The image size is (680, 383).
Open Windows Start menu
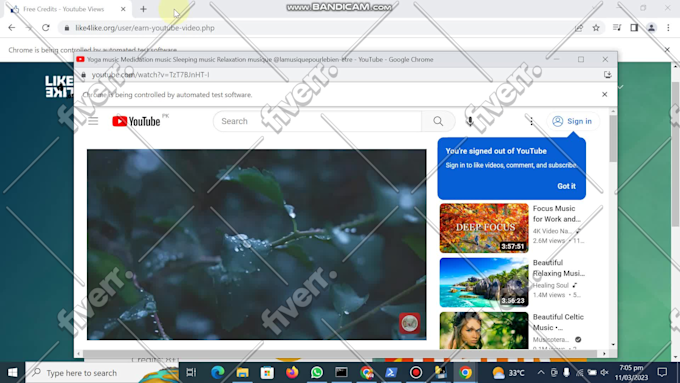[13, 373]
